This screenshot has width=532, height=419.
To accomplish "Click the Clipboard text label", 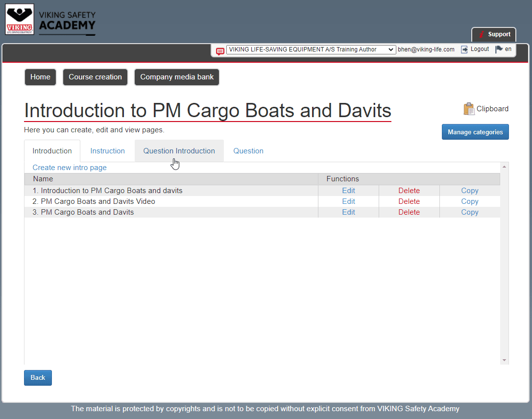I will pos(492,109).
